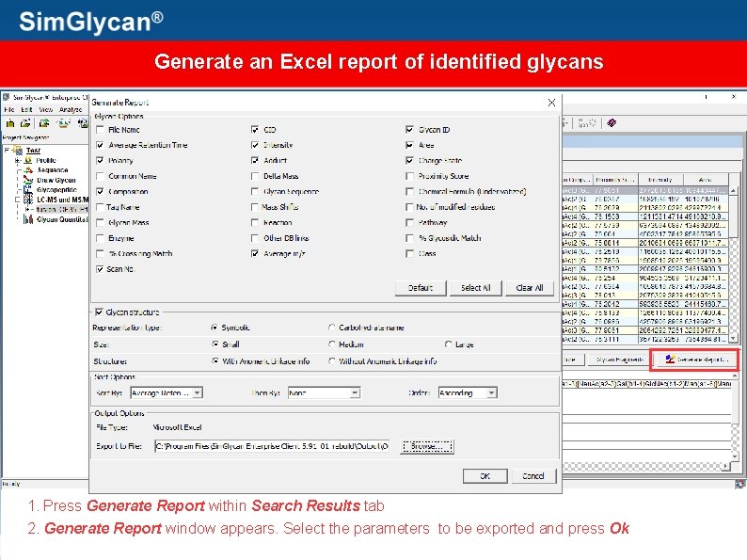The image size is (747, 560).
Task: Click the Test project folder icon
Action: [18, 151]
